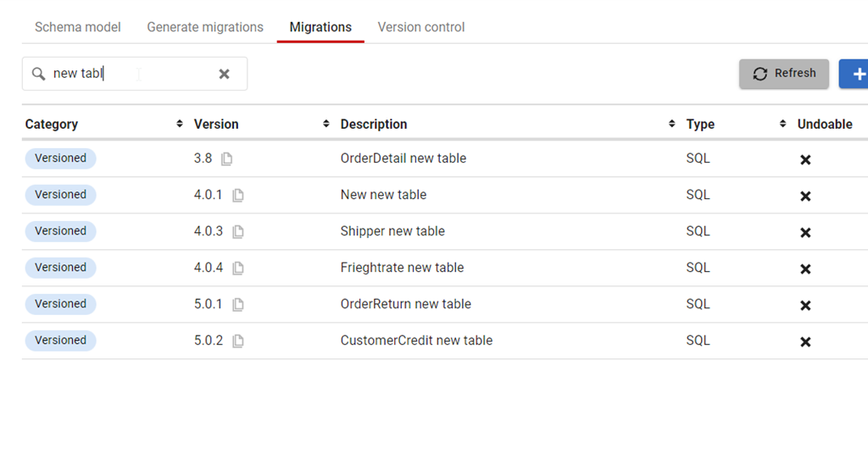Copy version 5.0.2 to clipboard
This screenshot has width=868, height=476.
pos(238,341)
